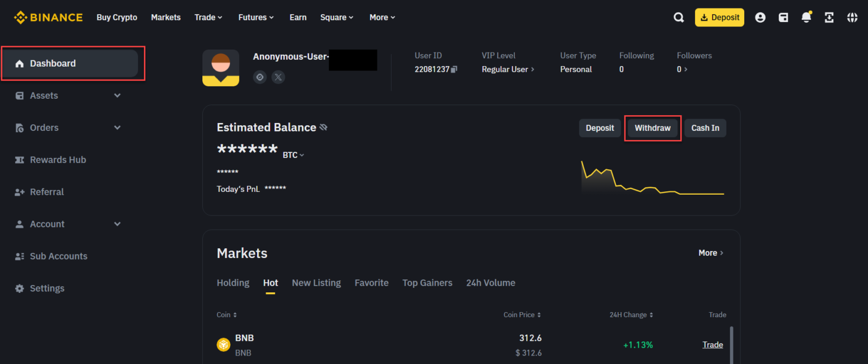Screen dimensions: 868x364
Task: Sort markets by 24H Change
Action: pos(631,314)
